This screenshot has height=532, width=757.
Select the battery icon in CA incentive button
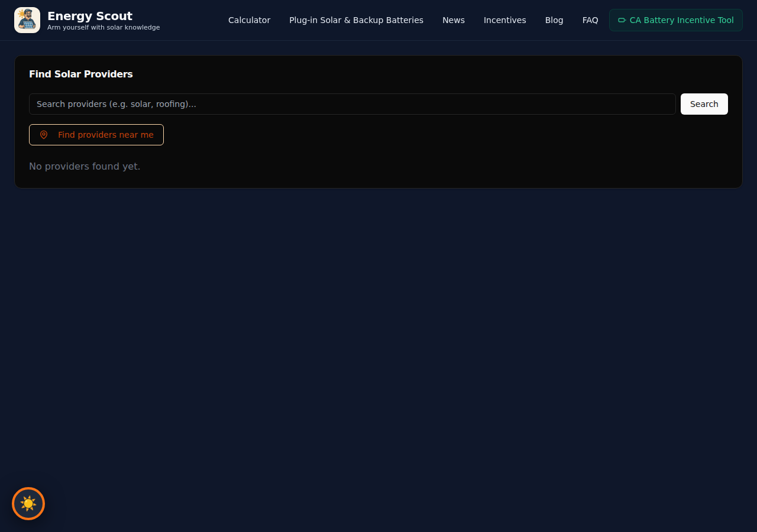(x=622, y=20)
